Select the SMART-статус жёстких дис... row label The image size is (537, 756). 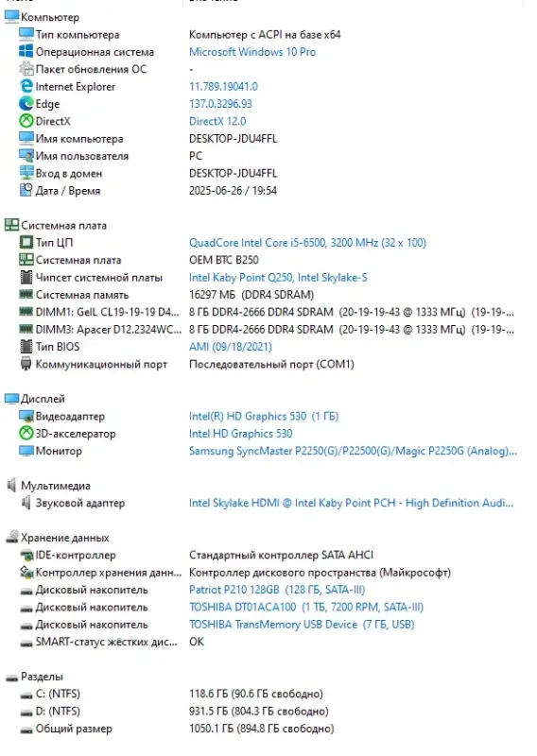coord(106,642)
